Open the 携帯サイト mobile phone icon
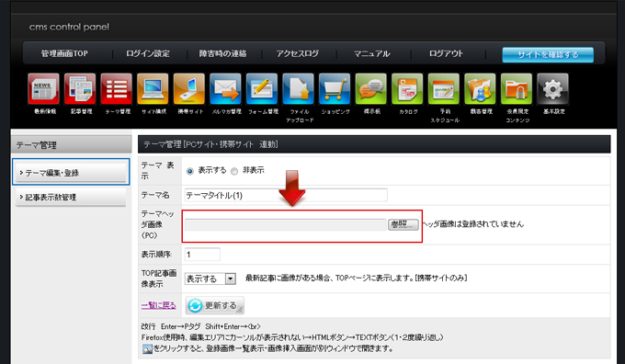The width and height of the screenshot is (625, 364). (x=189, y=88)
